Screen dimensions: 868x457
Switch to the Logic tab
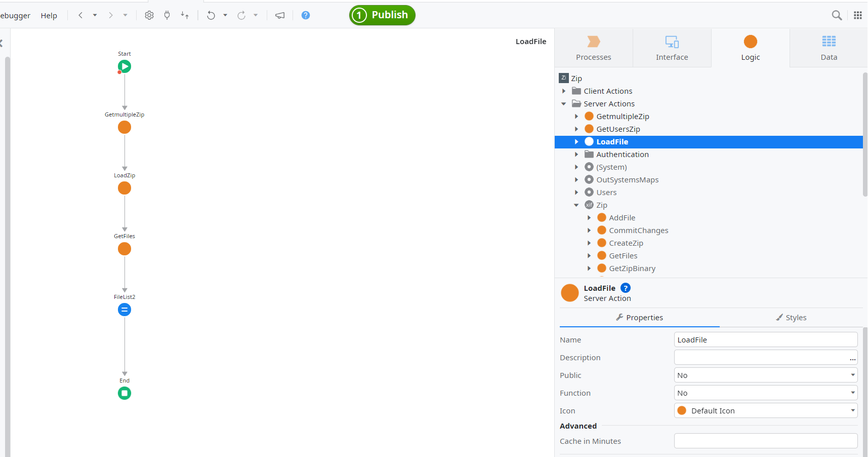pos(751,48)
